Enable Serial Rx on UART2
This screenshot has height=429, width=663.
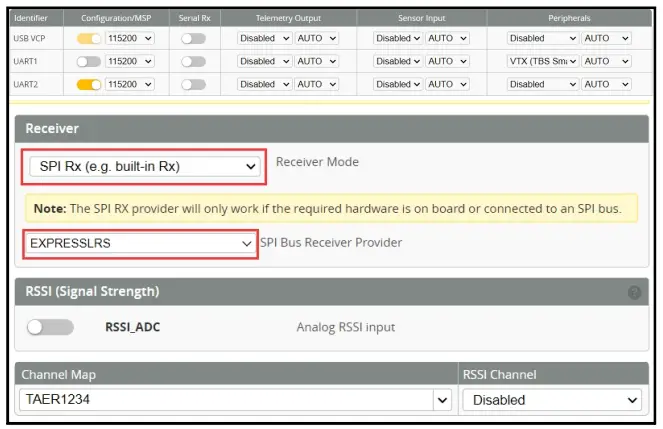(x=193, y=84)
